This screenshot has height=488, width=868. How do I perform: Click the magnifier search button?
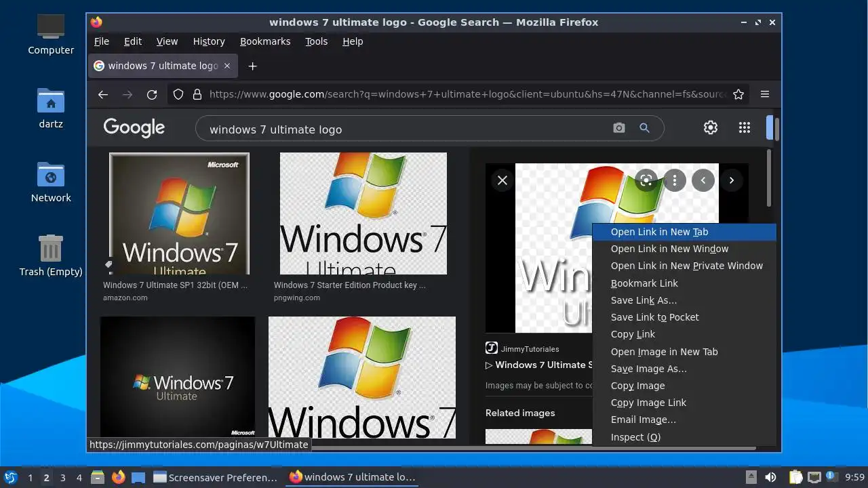click(x=644, y=128)
